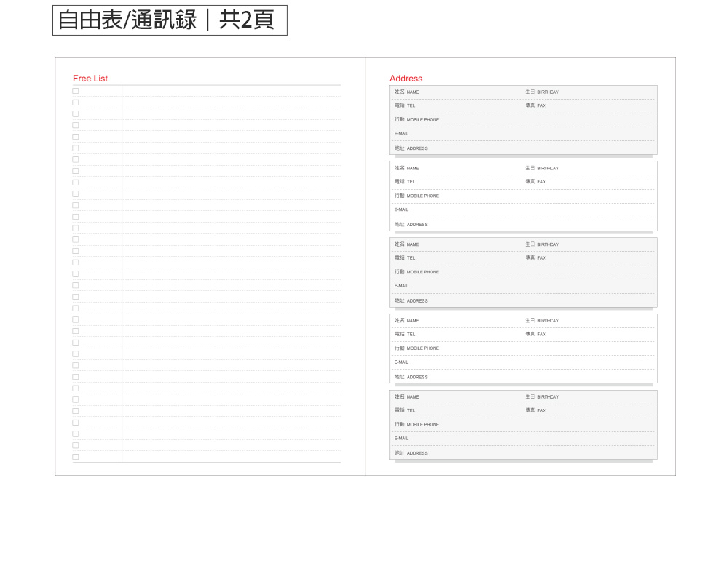Click the red Free List heading
Viewport: 728px width, 571px height.
(x=90, y=79)
